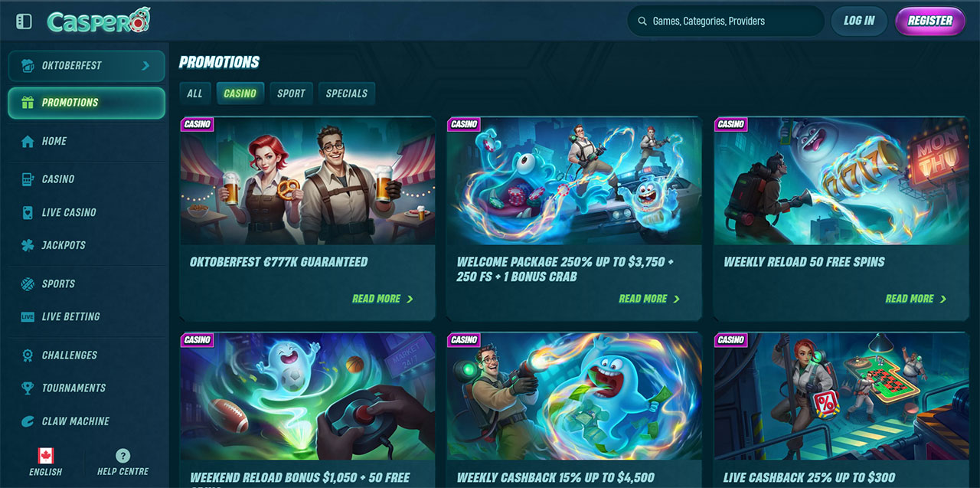Image resolution: width=980 pixels, height=488 pixels.
Task: Click the slot machine icon beside Casino
Action: [28, 179]
